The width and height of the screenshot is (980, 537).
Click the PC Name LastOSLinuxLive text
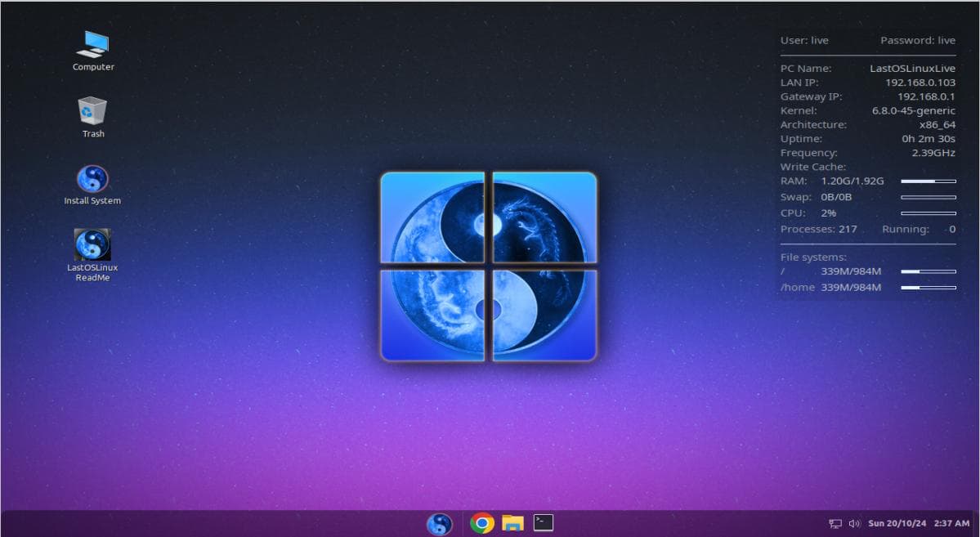coord(912,69)
